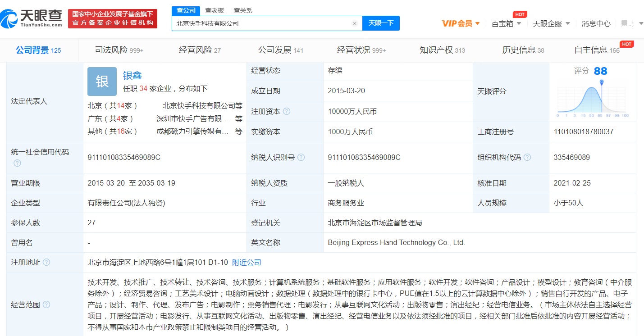Viewport: 644px width, 336px height.
Task: Click the 行业 value 商务服务业
Action: click(346, 203)
